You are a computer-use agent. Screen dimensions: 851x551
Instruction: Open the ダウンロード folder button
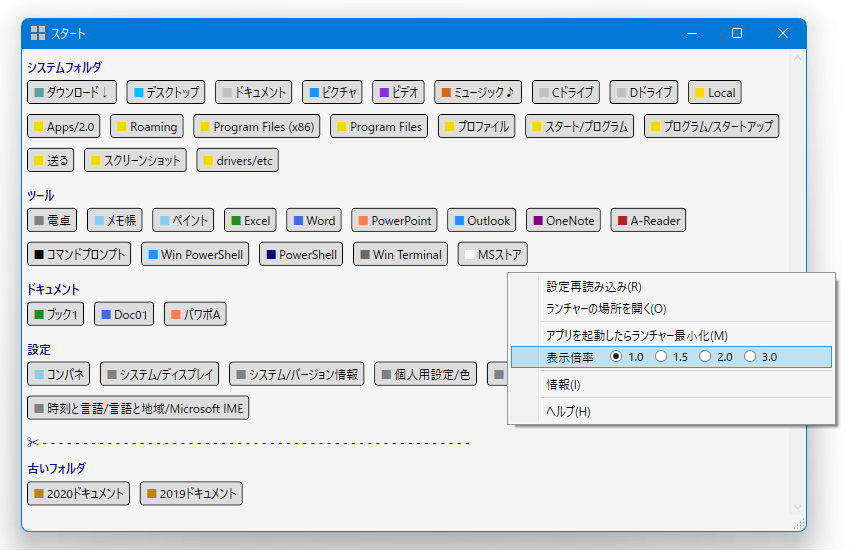click(x=72, y=92)
